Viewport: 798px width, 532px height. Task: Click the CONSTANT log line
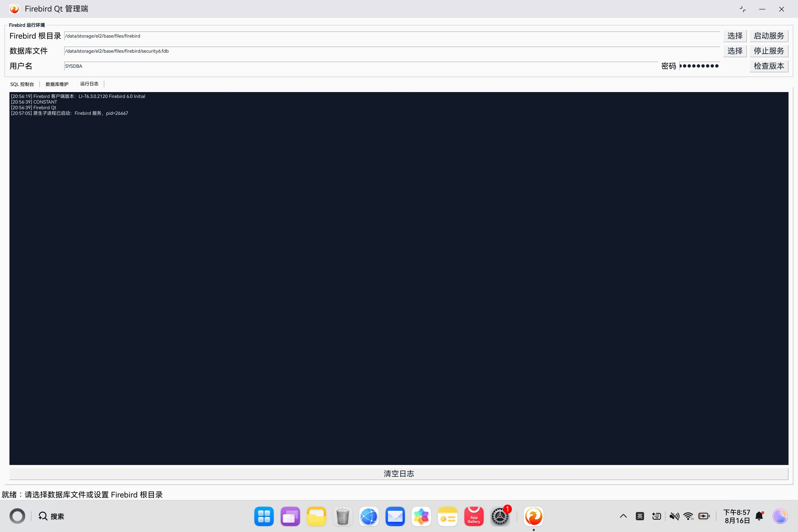click(x=34, y=102)
